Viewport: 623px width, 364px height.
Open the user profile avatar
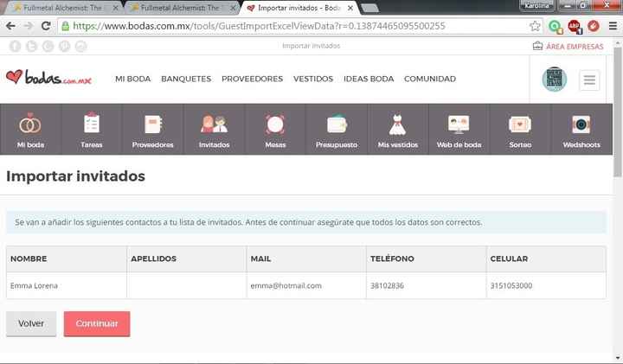(555, 79)
